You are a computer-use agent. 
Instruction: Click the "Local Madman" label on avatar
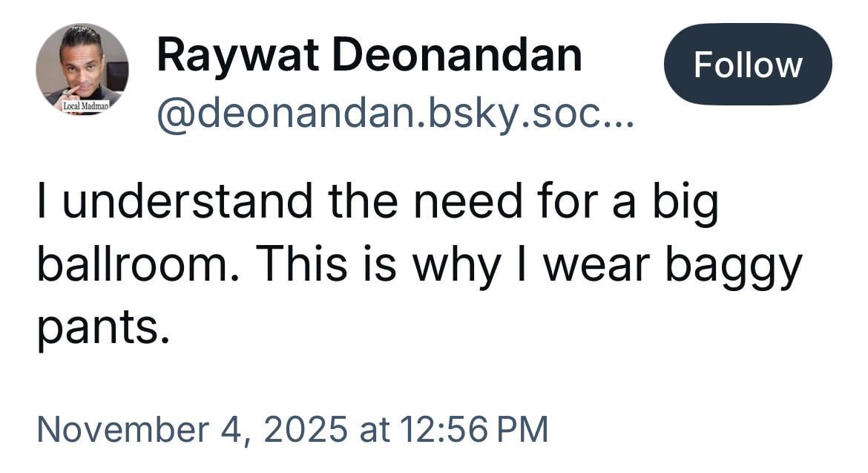click(x=86, y=106)
